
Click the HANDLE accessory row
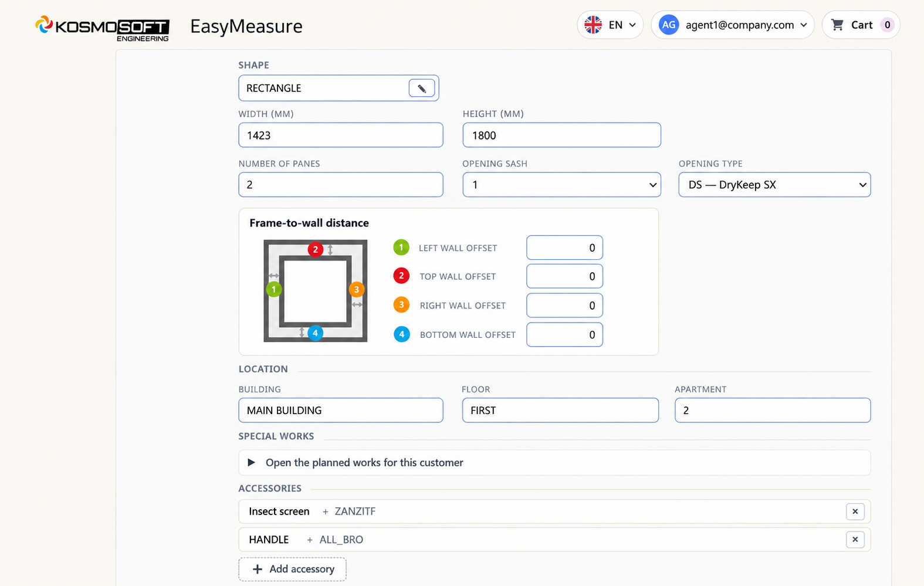click(x=554, y=540)
